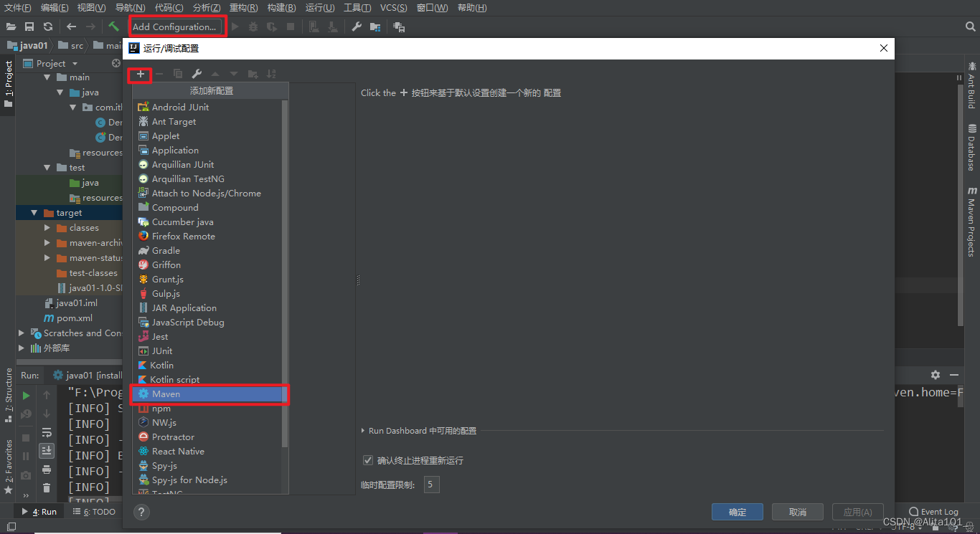Viewport: 980px width, 534px height.
Task: Select java01.iml in the project tree
Action: 70,303
